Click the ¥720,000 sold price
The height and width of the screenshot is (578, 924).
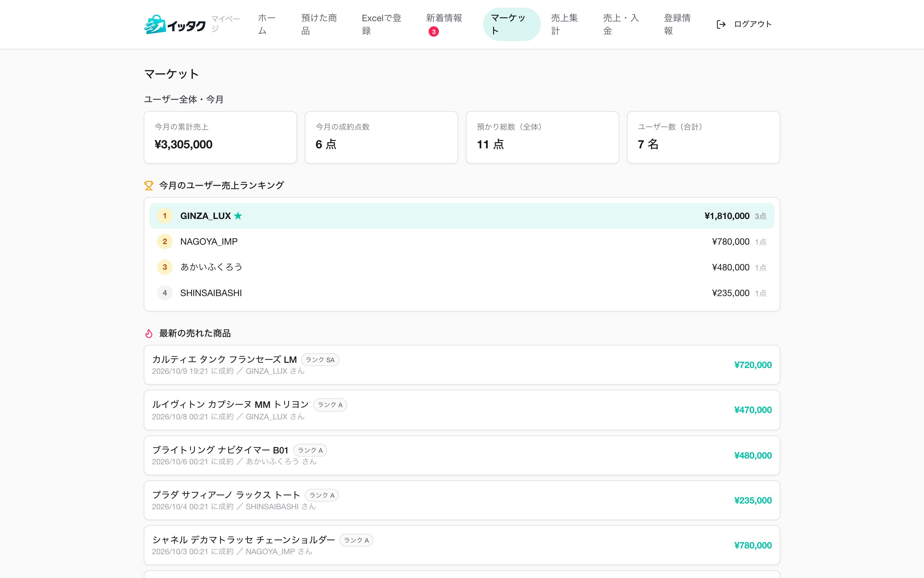[753, 365]
